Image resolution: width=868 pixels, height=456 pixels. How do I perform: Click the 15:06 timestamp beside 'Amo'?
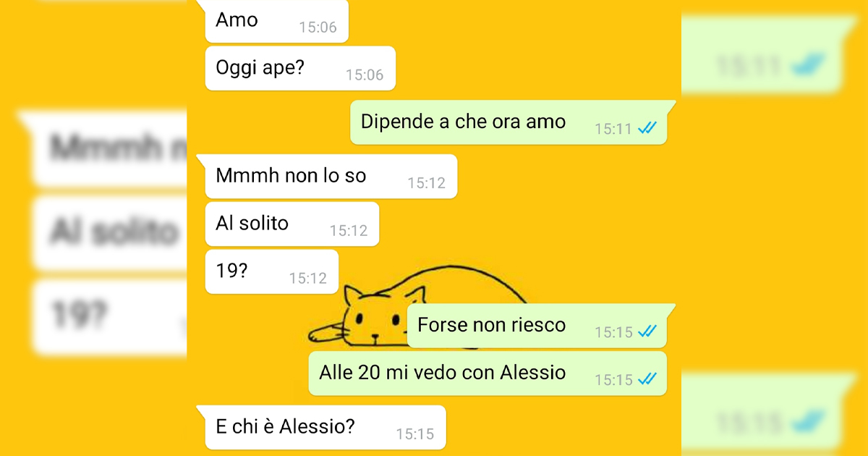pyautogui.click(x=318, y=28)
